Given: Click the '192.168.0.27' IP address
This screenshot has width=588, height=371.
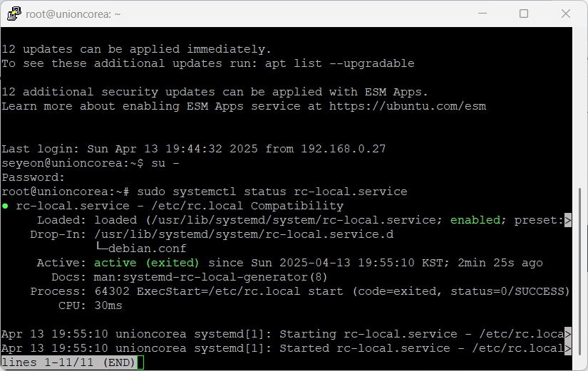Looking at the screenshot, I should pyautogui.click(x=343, y=149).
